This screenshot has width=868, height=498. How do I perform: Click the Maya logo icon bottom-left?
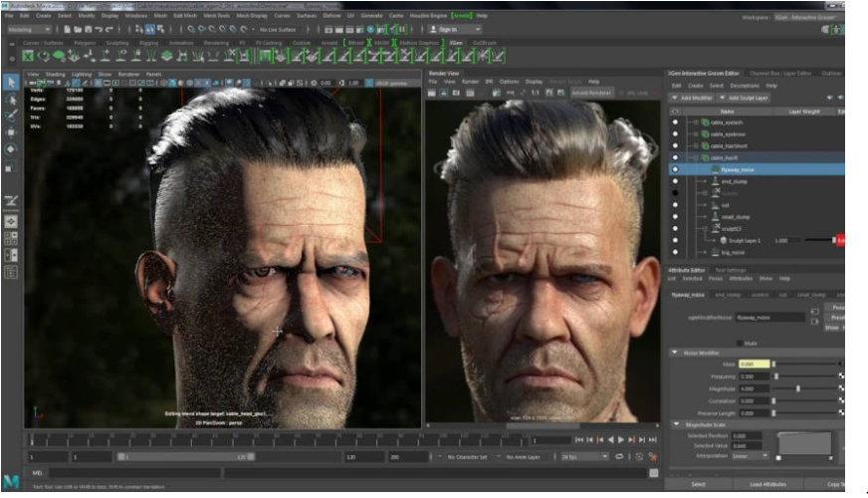(11, 481)
